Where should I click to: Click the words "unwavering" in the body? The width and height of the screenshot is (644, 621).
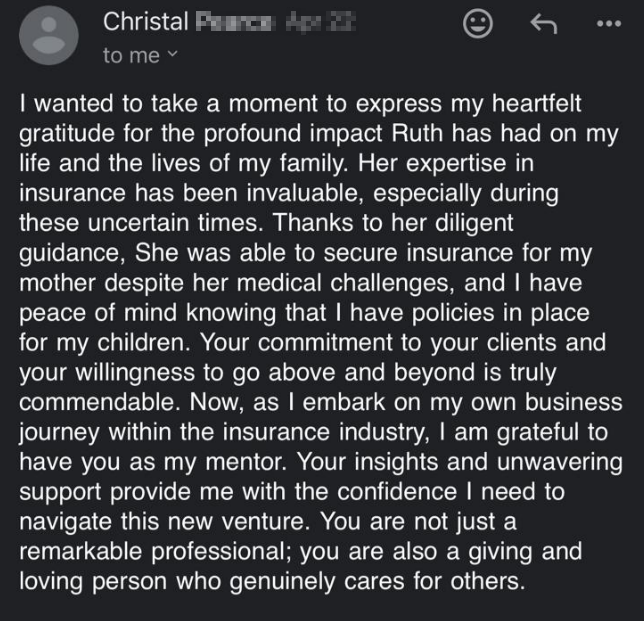coord(559,462)
